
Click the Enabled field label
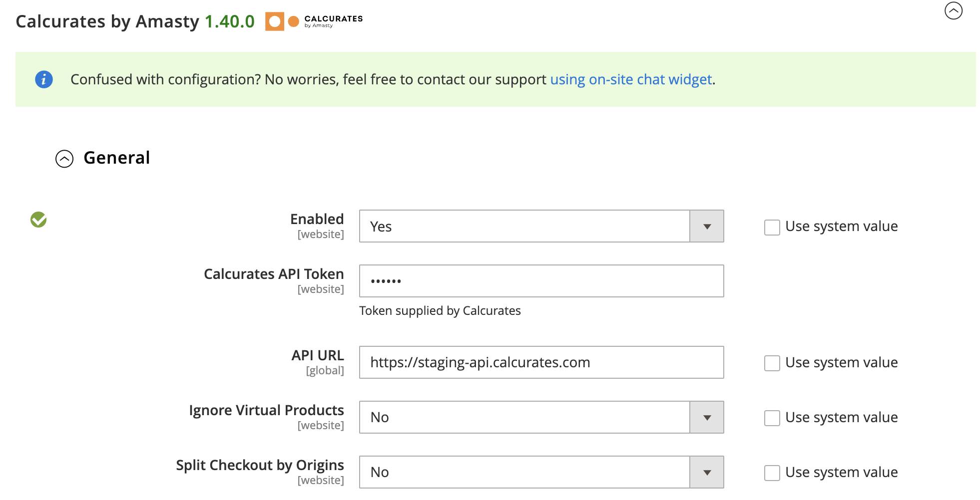coord(317,219)
